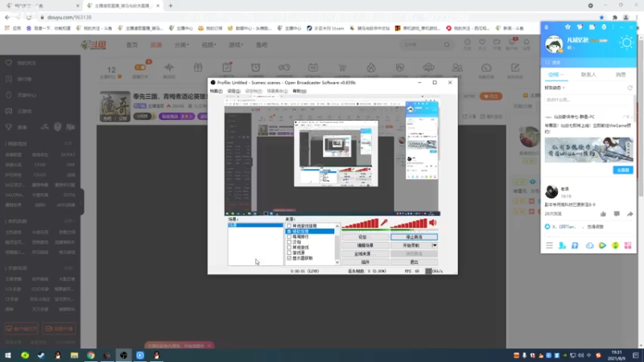Adjust the desktop volume meter in OBS
This screenshot has height=362, width=644.
pos(409,224)
